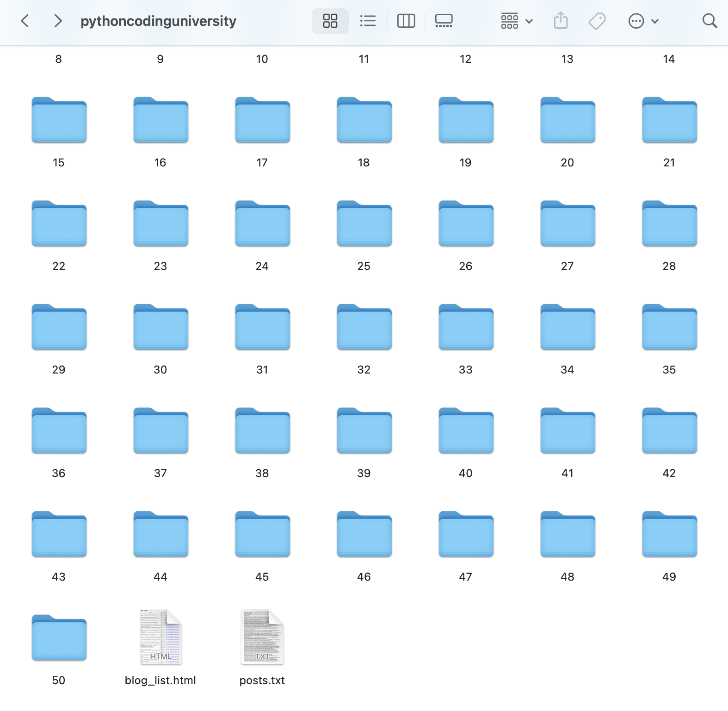The image size is (728, 711).
Task: Click the folder name label 9
Action: (160, 59)
